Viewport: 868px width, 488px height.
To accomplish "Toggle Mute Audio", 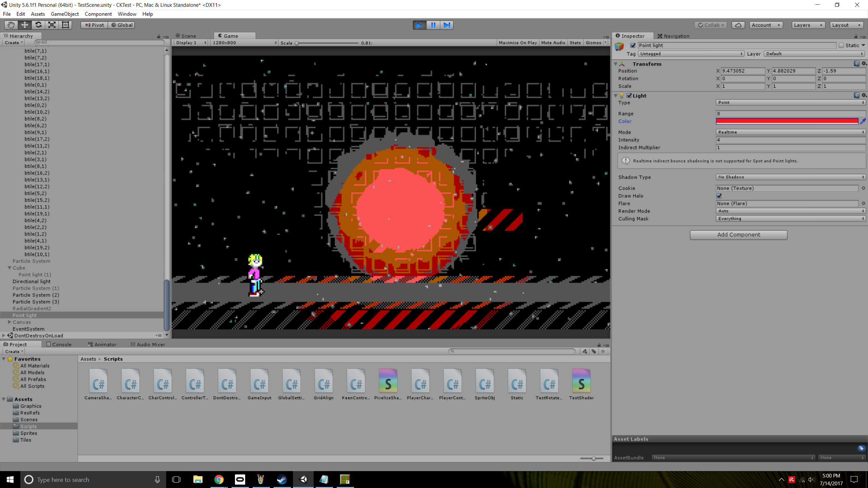I will click(553, 43).
